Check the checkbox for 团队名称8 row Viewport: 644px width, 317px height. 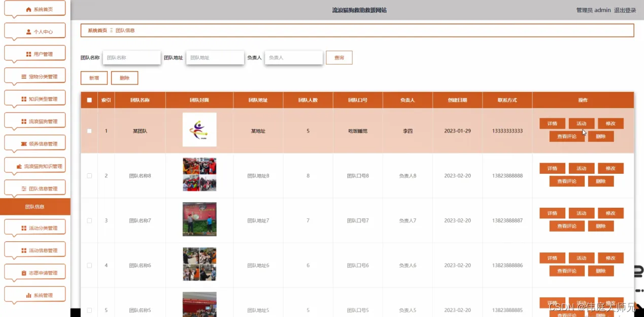coord(89,176)
